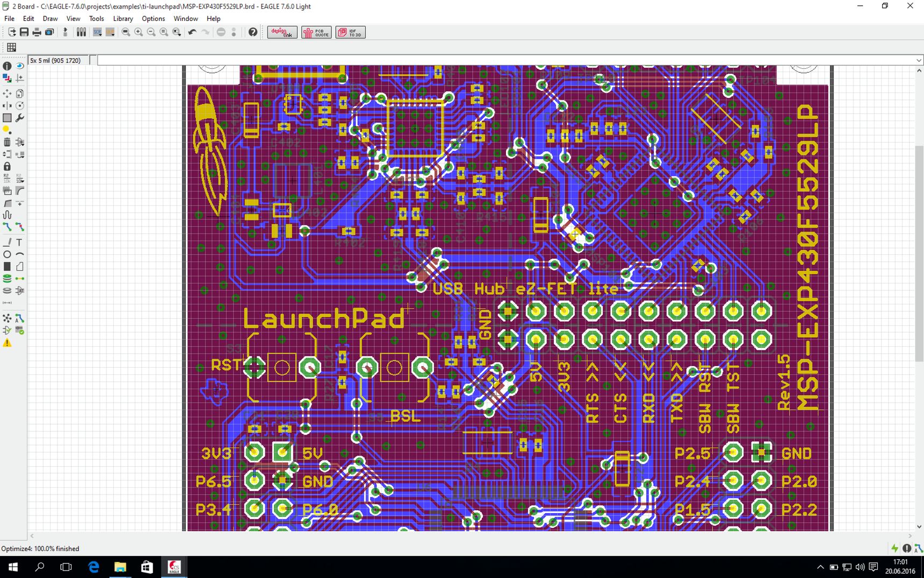Select the Rect tool
Screen dimensions: 924x578
7,267
